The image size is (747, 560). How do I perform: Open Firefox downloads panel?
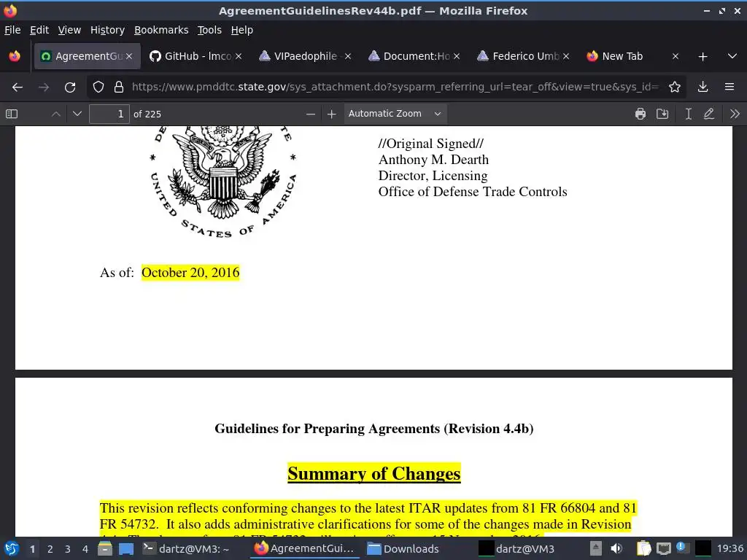pyautogui.click(x=703, y=87)
